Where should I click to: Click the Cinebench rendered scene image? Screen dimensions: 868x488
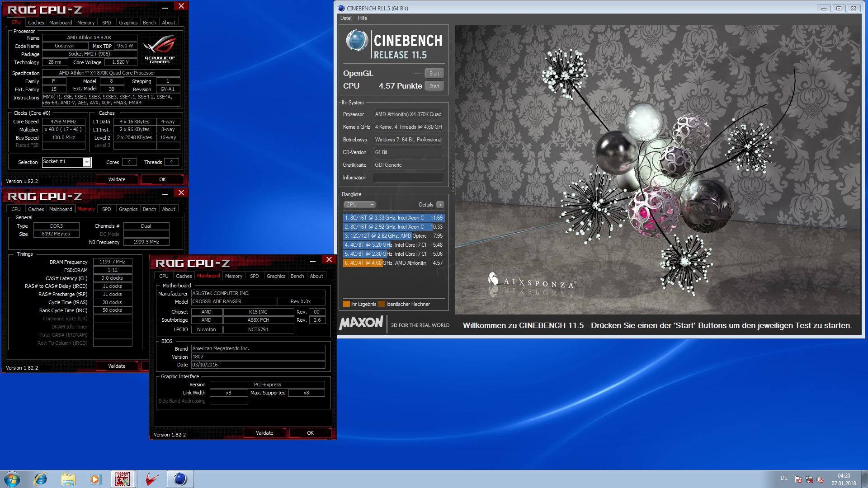tap(658, 170)
